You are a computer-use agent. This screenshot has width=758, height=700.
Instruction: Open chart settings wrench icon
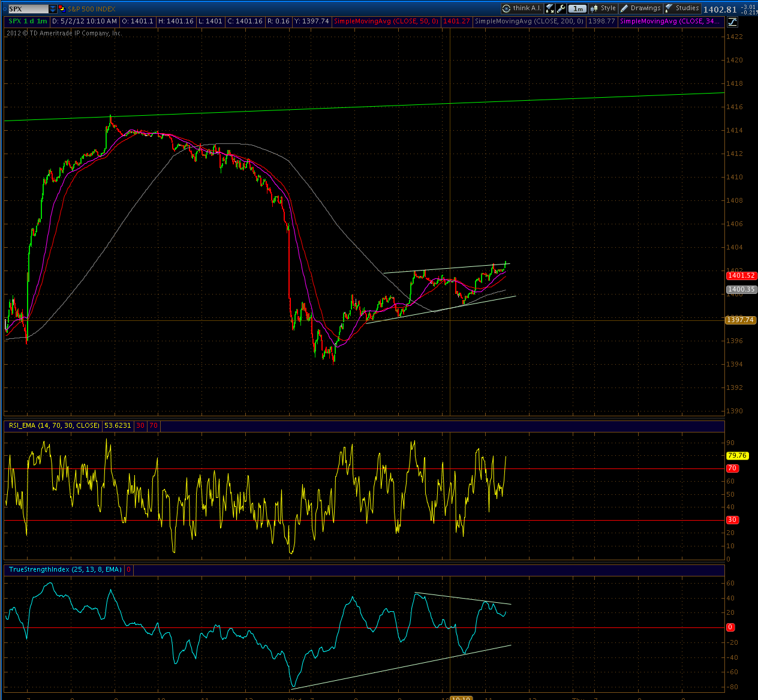coord(561,8)
